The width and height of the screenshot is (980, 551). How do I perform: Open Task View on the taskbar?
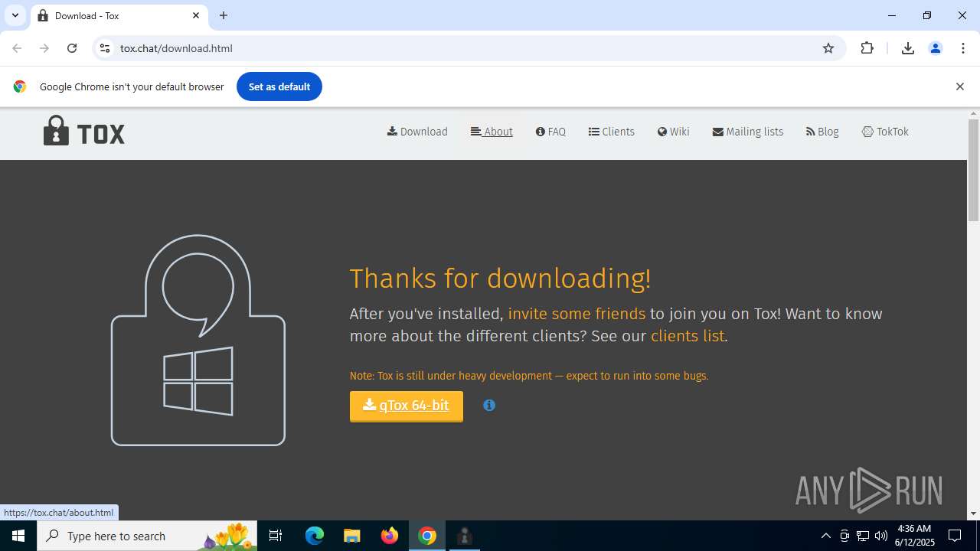tap(276, 536)
